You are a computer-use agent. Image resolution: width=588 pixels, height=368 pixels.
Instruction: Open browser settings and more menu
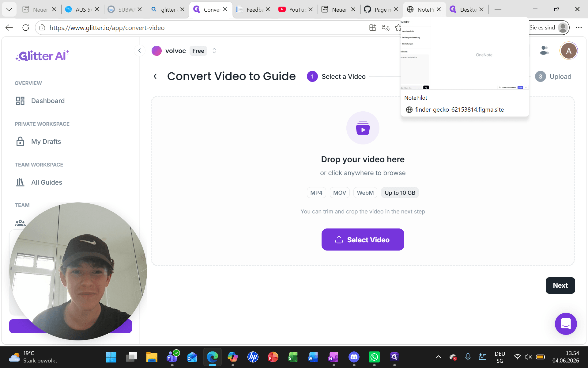[579, 28]
